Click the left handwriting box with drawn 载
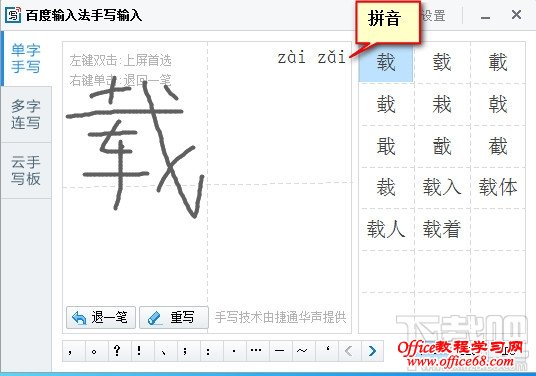Viewport: 536px width, 376px height. [135, 187]
